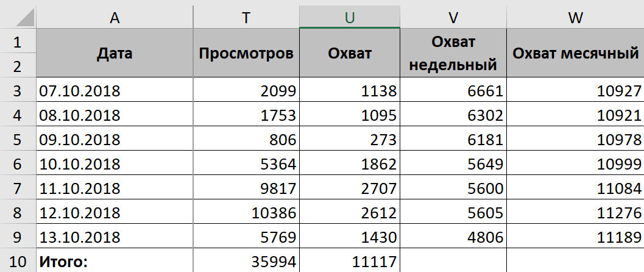Select the Итого: cell
This screenshot has width=644, height=272.
click(x=115, y=261)
